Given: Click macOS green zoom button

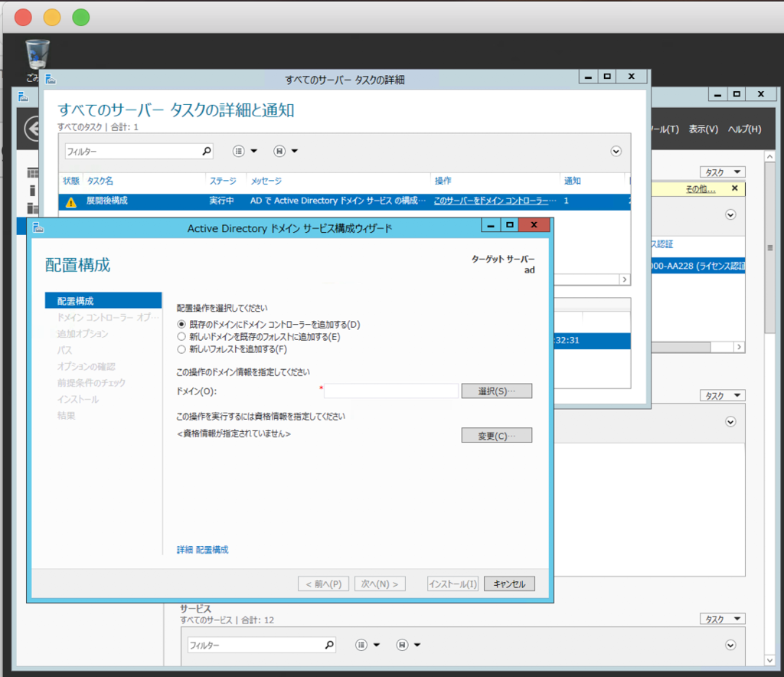Looking at the screenshot, I should (81, 18).
